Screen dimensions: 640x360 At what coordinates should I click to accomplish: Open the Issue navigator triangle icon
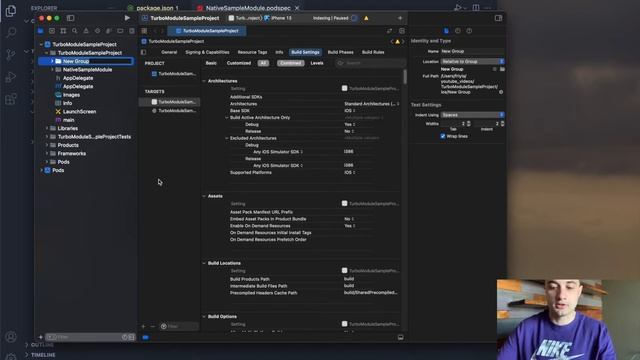pos(86,31)
